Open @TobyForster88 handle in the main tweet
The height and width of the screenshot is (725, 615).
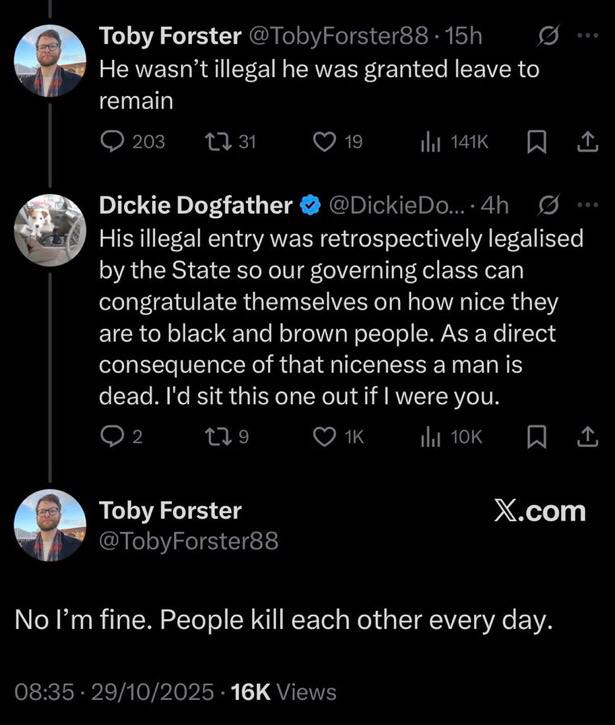coord(188,542)
